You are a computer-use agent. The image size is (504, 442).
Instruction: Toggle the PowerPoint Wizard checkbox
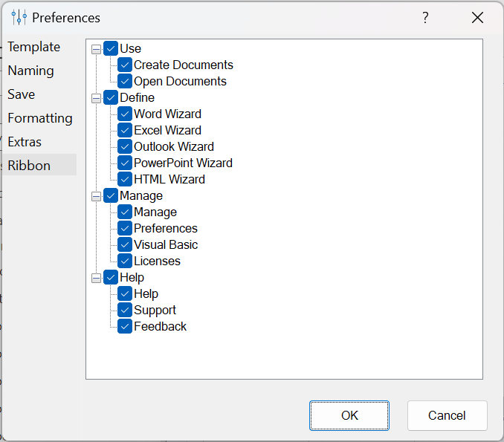coord(125,163)
